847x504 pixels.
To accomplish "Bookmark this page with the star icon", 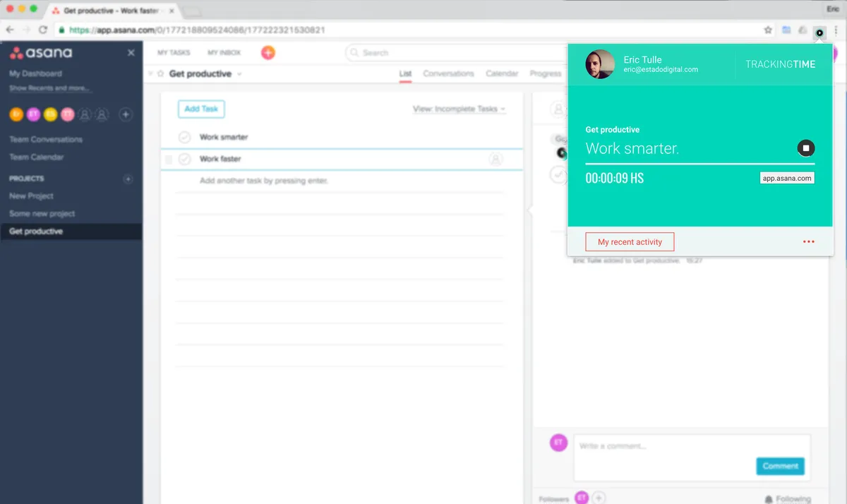I will [768, 30].
